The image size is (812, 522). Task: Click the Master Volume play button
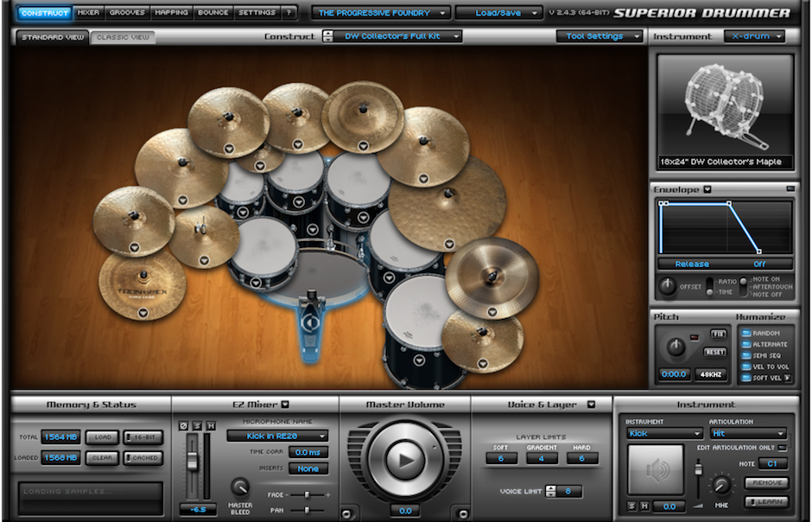[x=405, y=459]
